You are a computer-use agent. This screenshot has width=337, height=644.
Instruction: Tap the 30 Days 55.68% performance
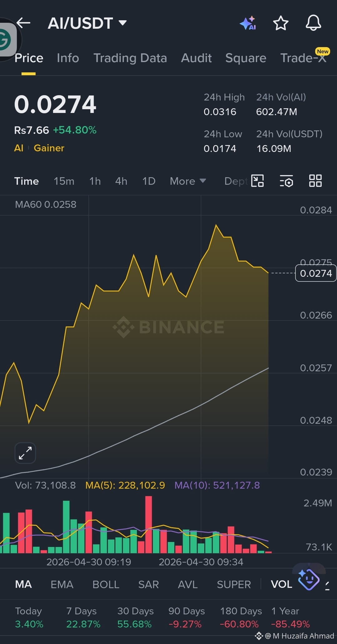135,617
